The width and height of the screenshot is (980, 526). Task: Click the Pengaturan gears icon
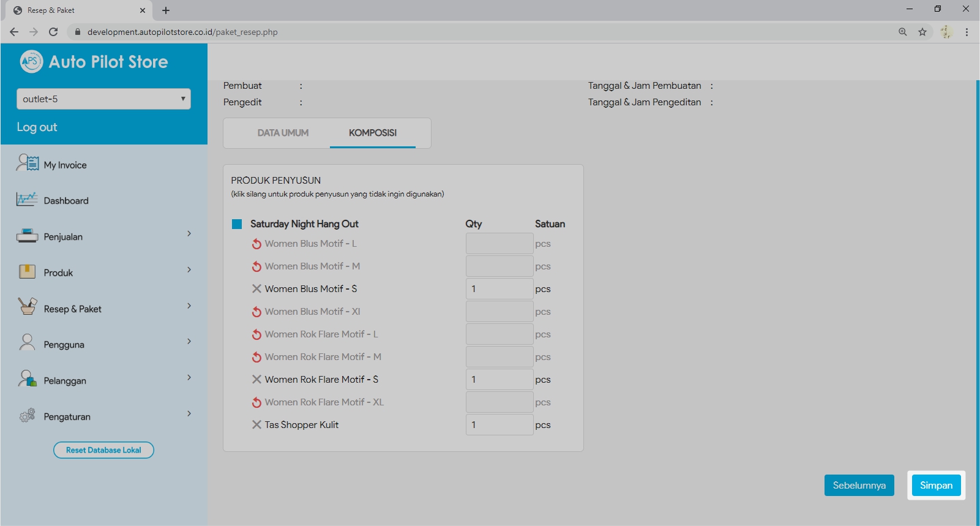[x=27, y=416]
